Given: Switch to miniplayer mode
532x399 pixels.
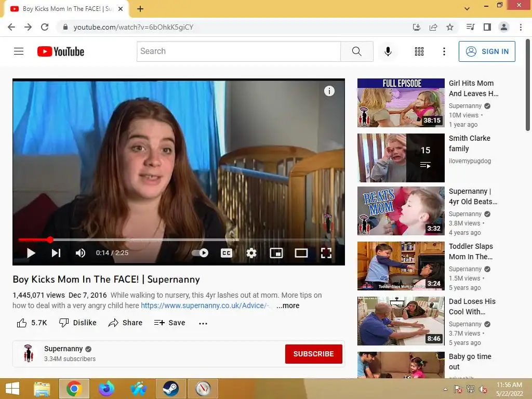Looking at the screenshot, I should pos(276,253).
